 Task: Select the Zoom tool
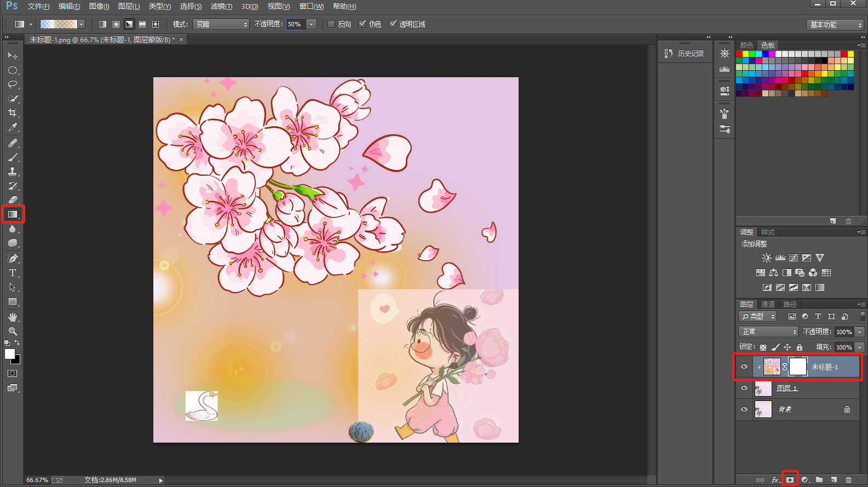(x=13, y=331)
